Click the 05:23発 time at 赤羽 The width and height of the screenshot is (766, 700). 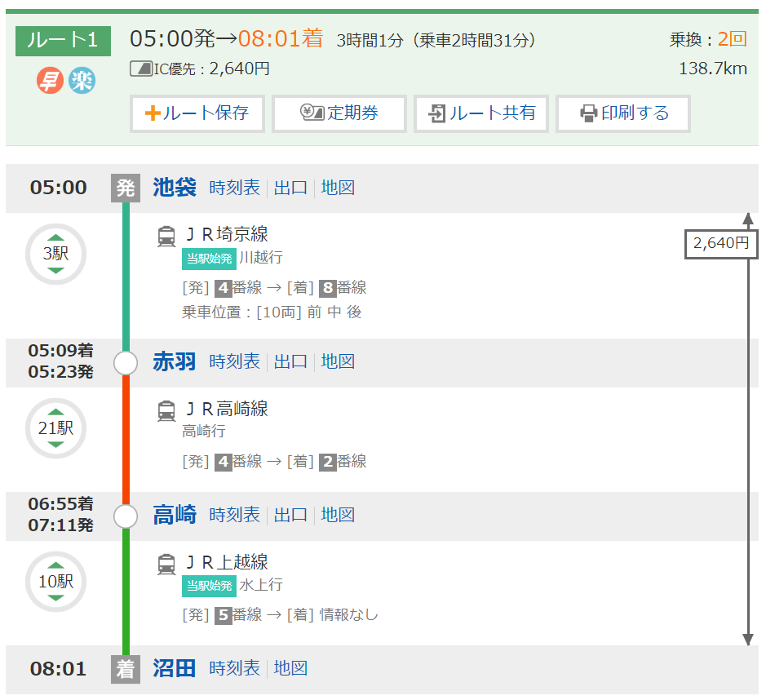click(x=60, y=372)
